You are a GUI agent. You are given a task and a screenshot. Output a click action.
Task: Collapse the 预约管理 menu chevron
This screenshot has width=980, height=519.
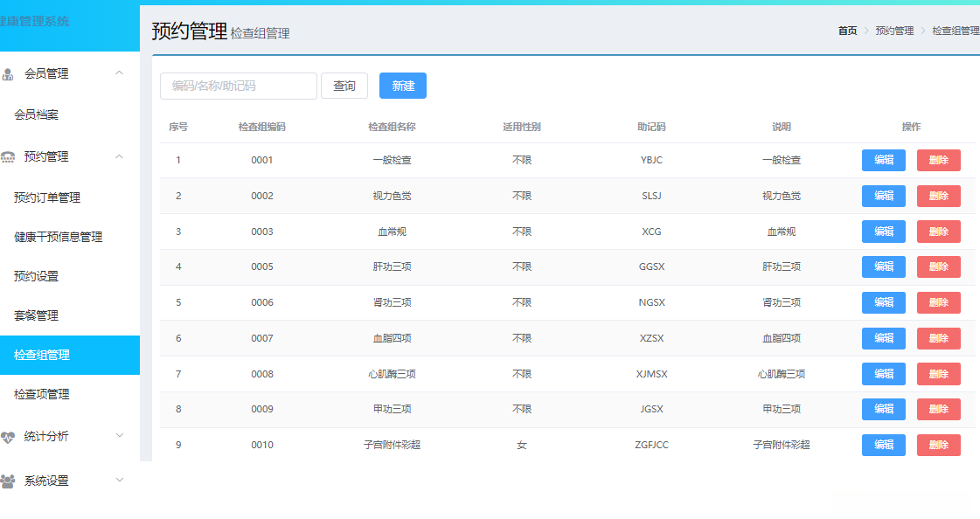[x=119, y=156]
